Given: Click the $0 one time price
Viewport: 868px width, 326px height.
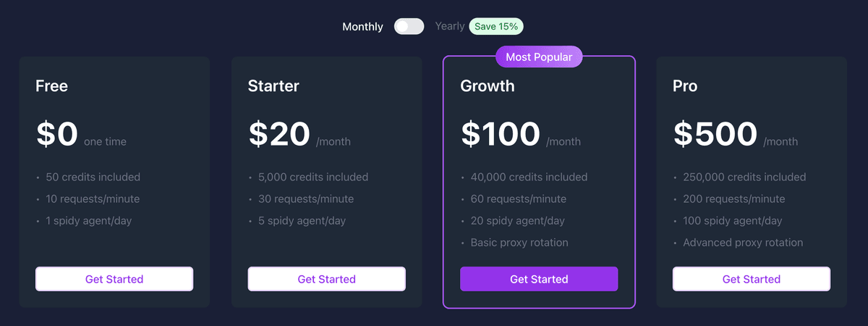Looking at the screenshot, I should pyautogui.click(x=58, y=135).
